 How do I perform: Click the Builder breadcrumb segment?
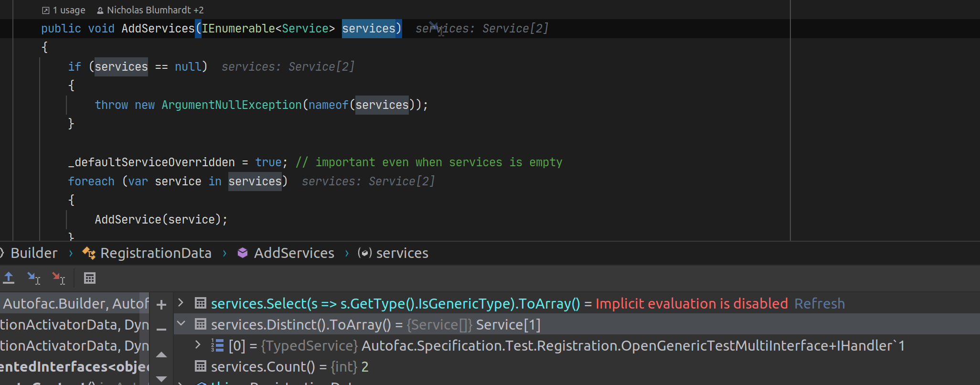pyautogui.click(x=34, y=253)
